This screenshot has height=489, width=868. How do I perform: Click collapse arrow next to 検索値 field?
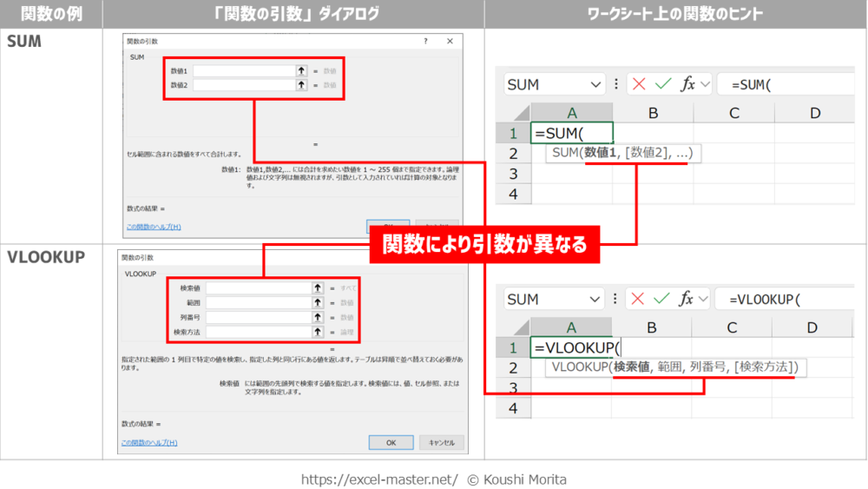click(318, 287)
